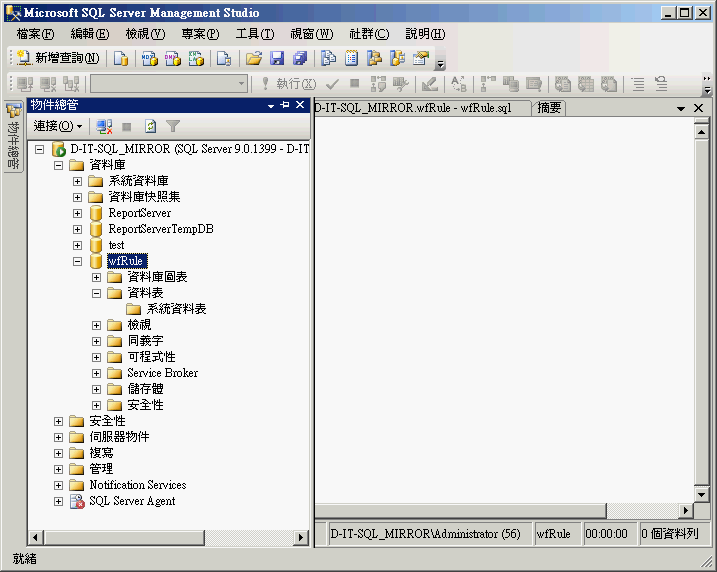Click the Results to File icon
Image resolution: width=717 pixels, height=572 pixels.
(x=609, y=84)
